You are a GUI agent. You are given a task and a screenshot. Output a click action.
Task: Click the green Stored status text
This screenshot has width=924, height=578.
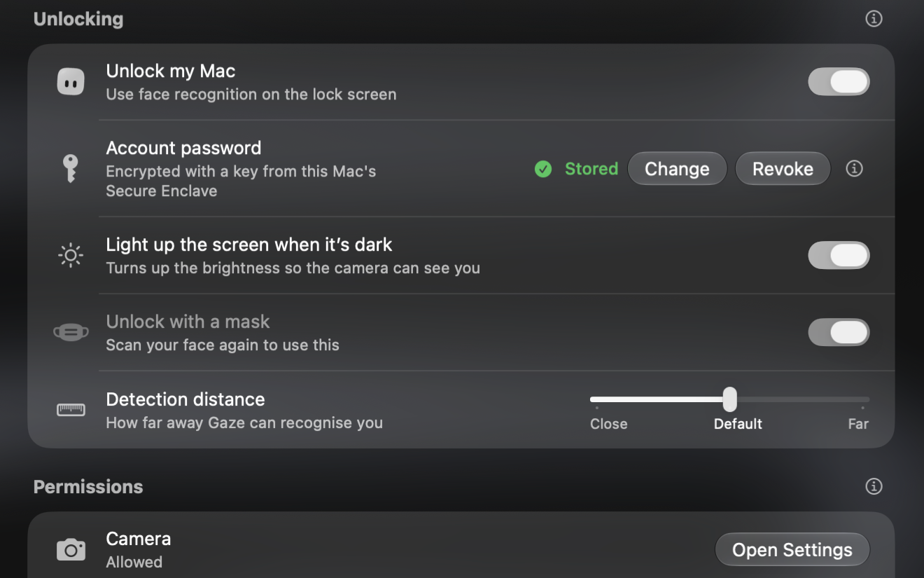point(591,169)
